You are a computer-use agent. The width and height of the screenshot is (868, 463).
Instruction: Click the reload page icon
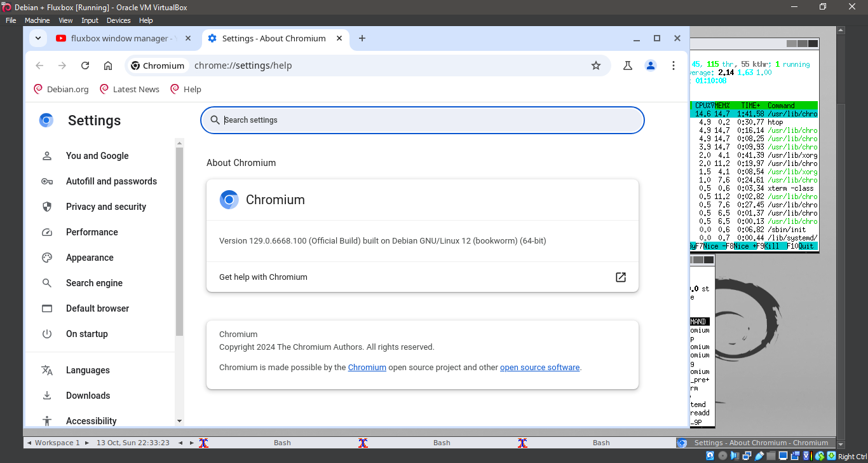[x=85, y=66]
